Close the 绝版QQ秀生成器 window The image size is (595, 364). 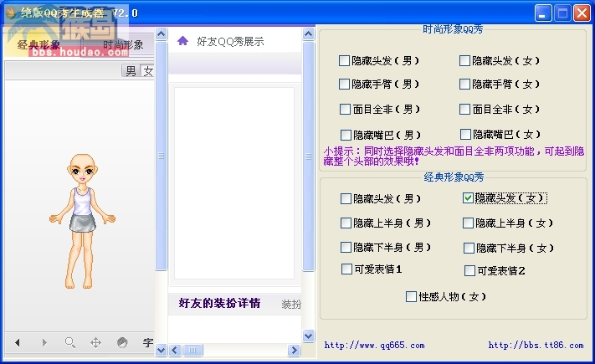[582, 13]
